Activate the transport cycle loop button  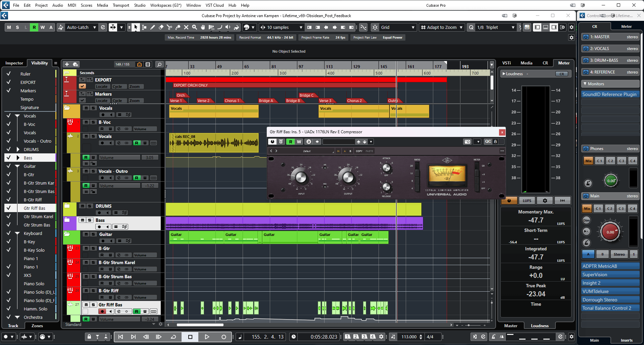(x=174, y=337)
